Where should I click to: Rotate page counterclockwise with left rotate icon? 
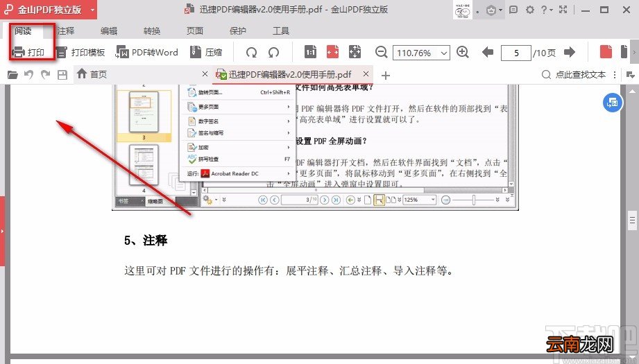click(x=251, y=52)
